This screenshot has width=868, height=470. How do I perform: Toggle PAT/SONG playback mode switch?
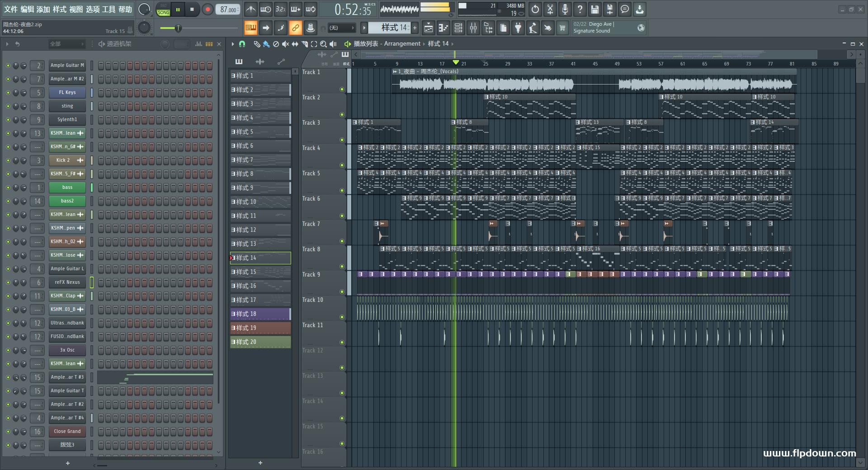[163, 9]
